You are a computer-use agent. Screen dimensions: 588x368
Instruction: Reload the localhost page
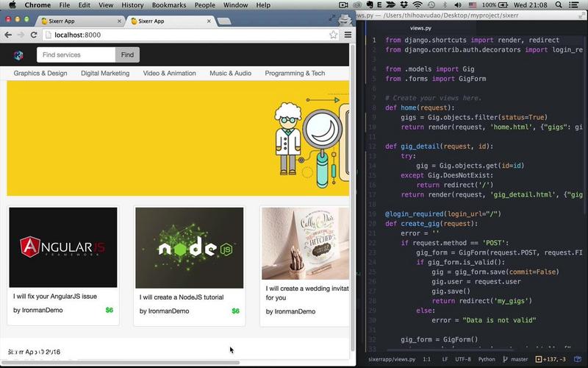(34, 35)
